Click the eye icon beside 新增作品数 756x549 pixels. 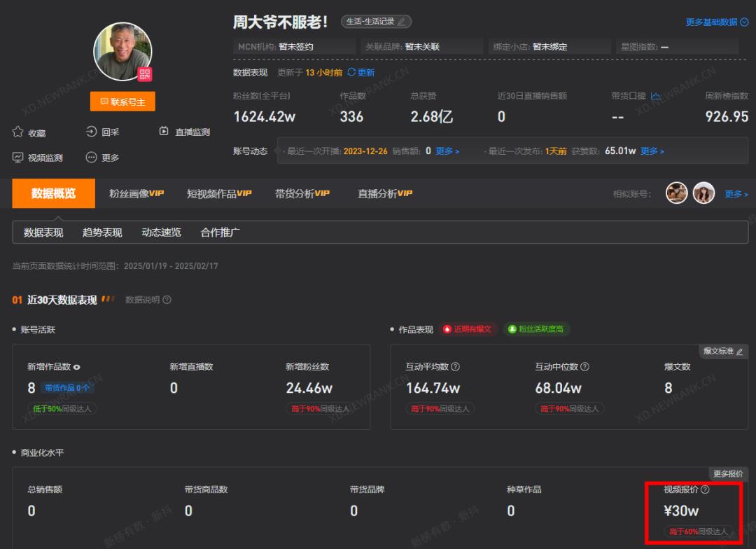pyautogui.click(x=77, y=367)
